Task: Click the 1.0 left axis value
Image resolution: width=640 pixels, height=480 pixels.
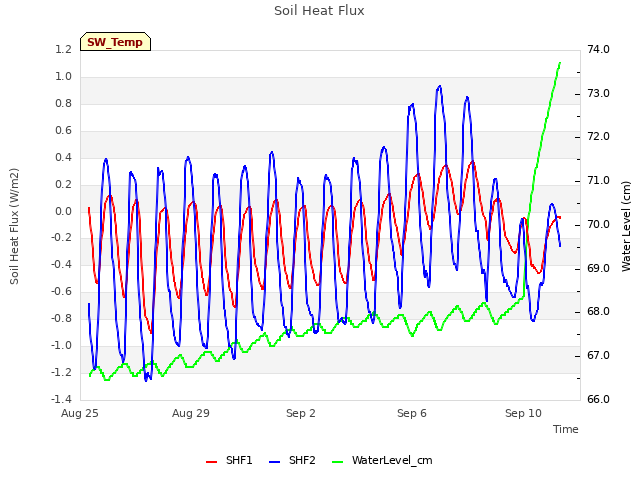Action: (63, 76)
